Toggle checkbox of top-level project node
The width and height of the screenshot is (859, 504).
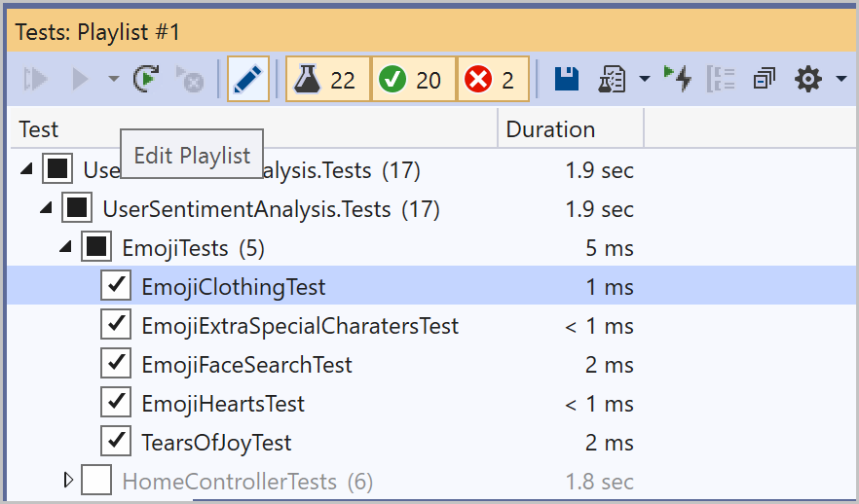tap(56, 168)
